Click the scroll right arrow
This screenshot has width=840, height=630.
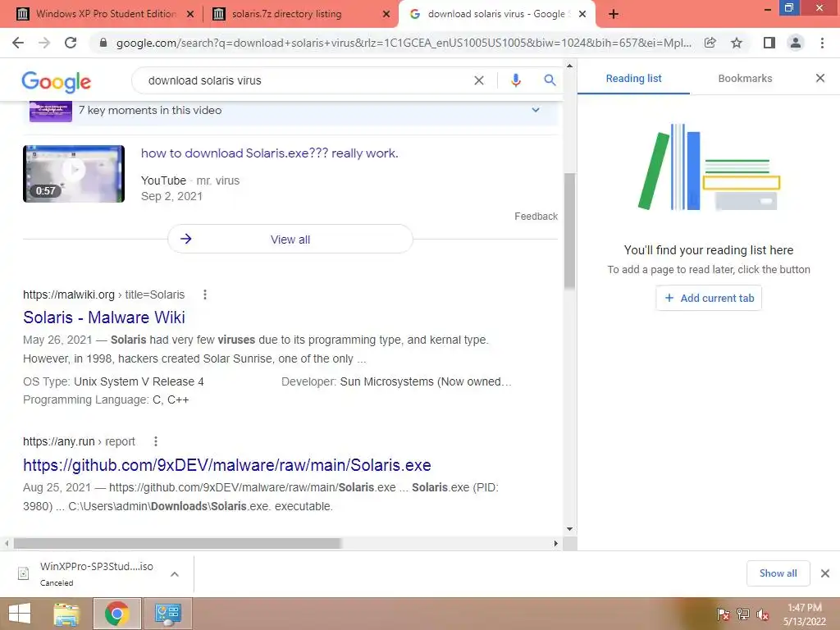pyautogui.click(x=556, y=543)
